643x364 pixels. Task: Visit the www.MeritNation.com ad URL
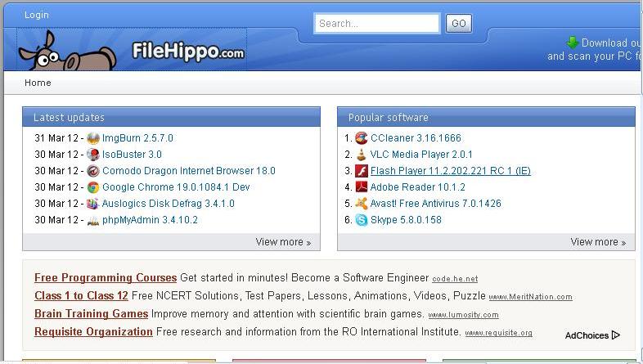(531, 297)
